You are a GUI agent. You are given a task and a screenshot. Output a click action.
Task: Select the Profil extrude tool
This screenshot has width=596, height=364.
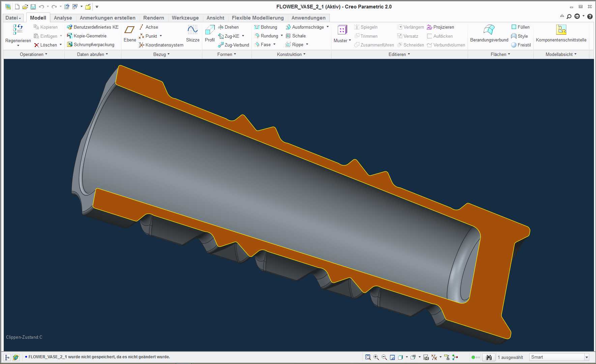[210, 34]
